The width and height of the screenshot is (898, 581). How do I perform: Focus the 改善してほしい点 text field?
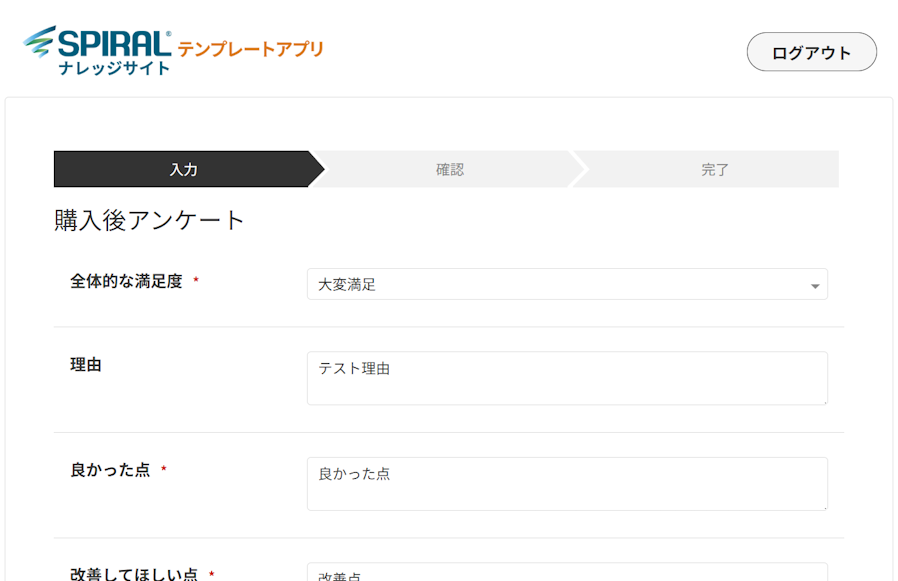[566, 574]
